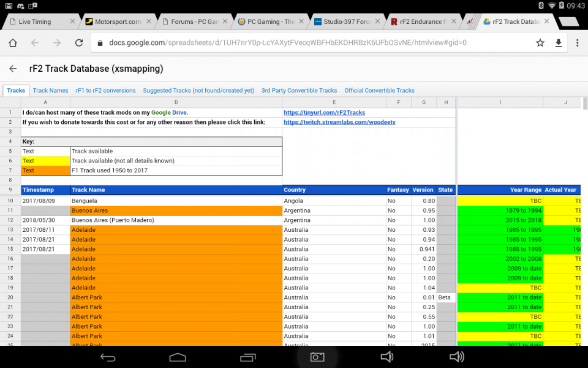Click the browser forward arrow
The image size is (588, 368).
(56, 43)
